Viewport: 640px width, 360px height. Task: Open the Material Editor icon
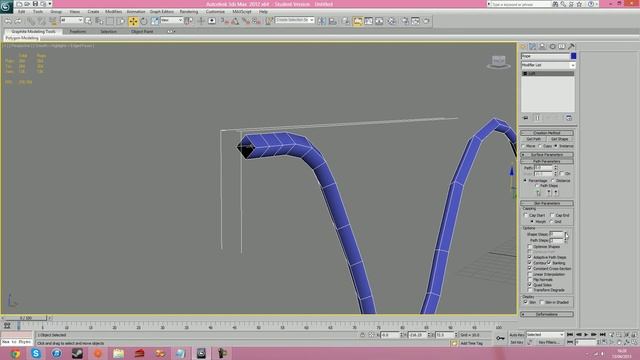391,21
